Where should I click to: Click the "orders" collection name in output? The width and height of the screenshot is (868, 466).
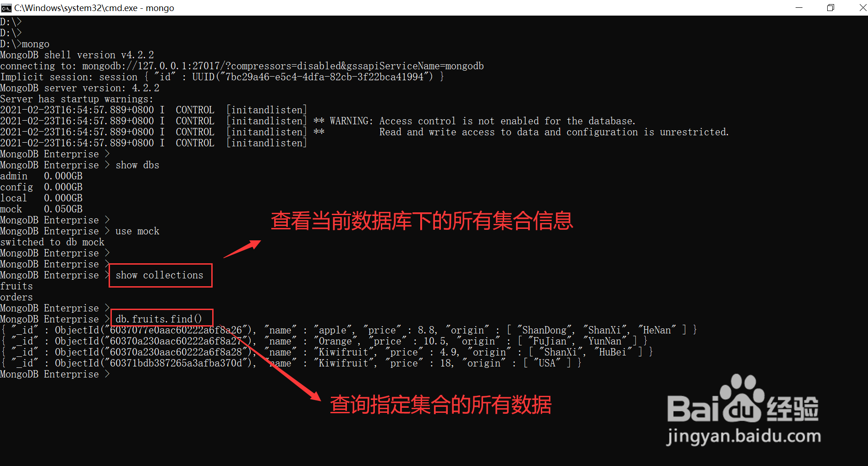(16, 297)
